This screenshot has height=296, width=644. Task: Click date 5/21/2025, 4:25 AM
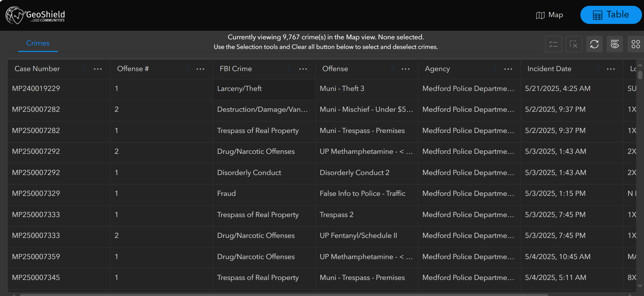[558, 89]
